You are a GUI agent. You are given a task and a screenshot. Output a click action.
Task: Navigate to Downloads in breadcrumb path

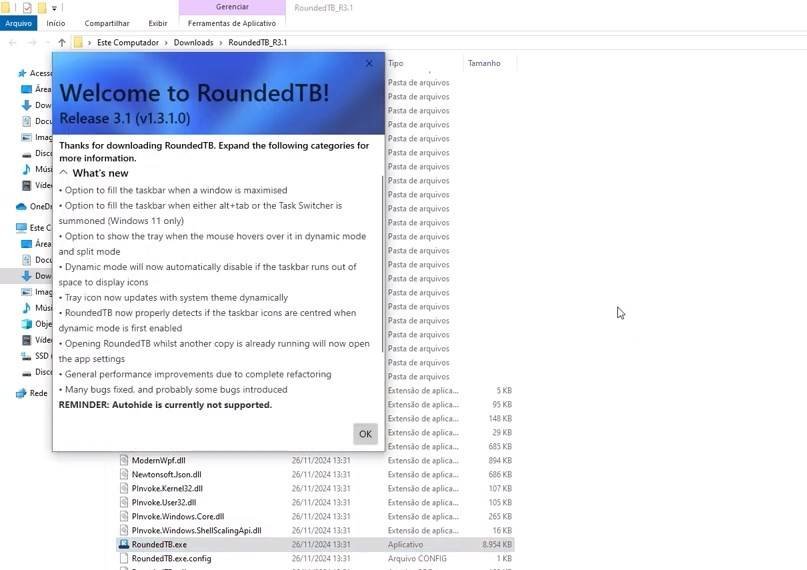point(194,43)
